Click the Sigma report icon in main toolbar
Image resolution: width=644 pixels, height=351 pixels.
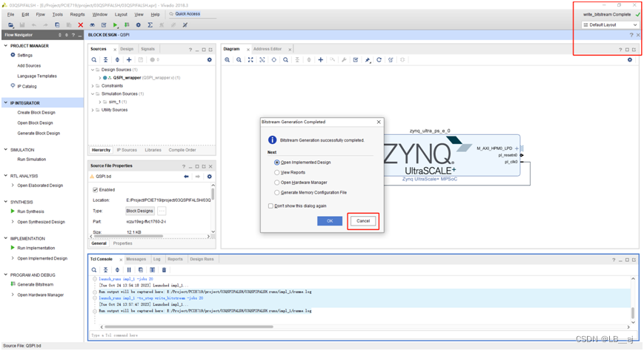tap(150, 25)
